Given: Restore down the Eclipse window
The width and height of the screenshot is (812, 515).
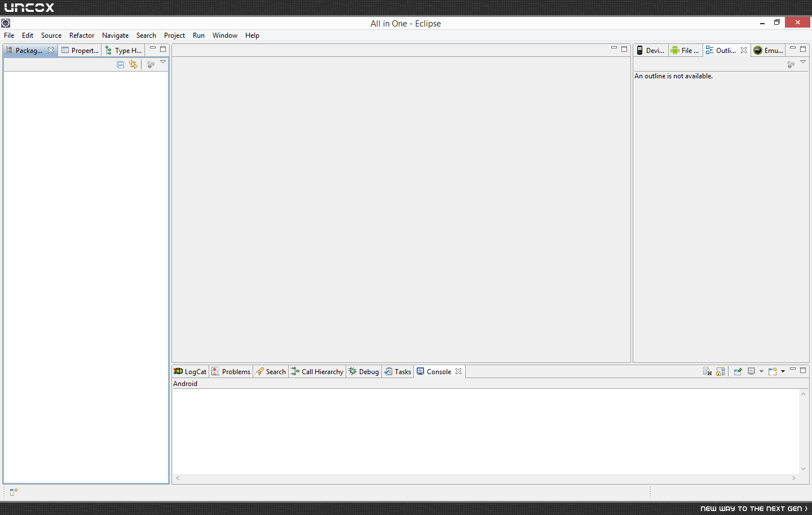Looking at the screenshot, I should (x=777, y=23).
